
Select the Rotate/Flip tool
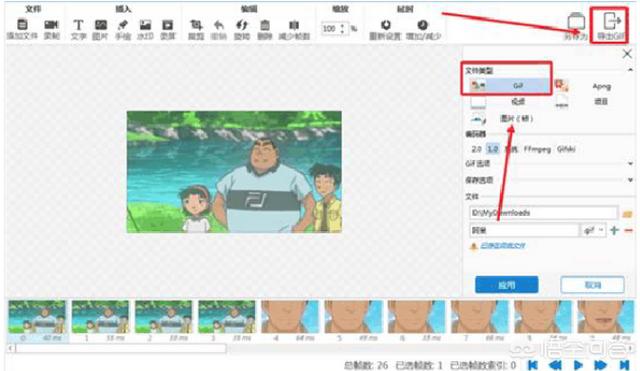pos(242,25)
